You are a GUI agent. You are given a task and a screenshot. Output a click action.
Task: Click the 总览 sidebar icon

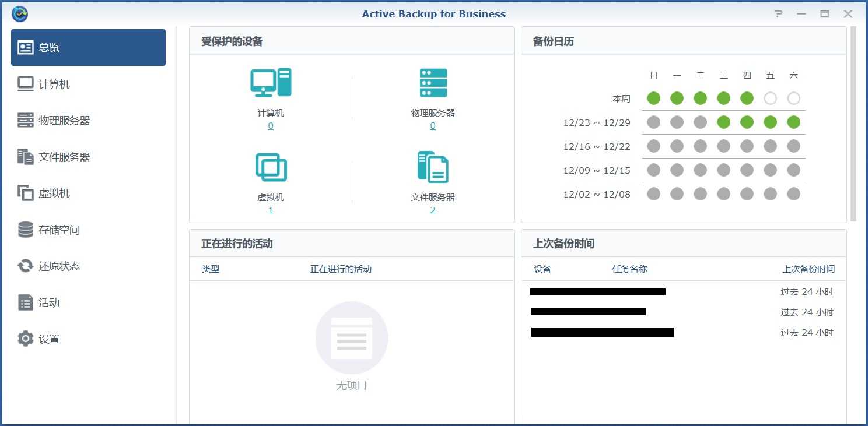pos(26,48)
